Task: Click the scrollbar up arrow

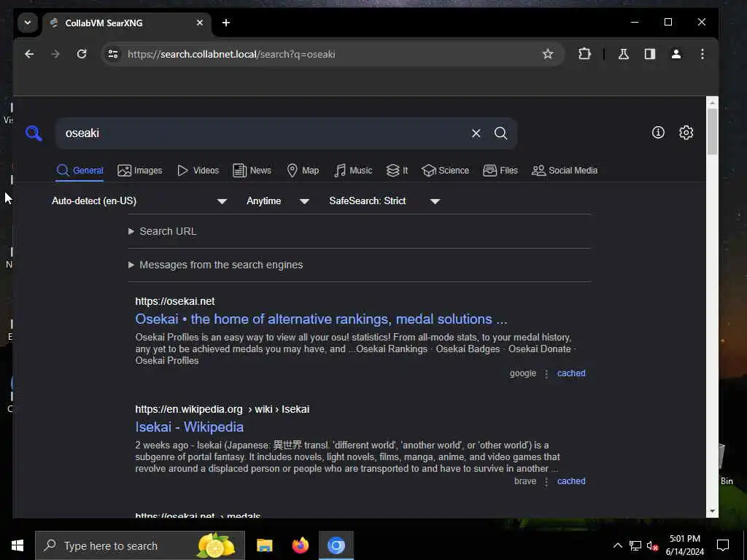Action: pos(712,102)
